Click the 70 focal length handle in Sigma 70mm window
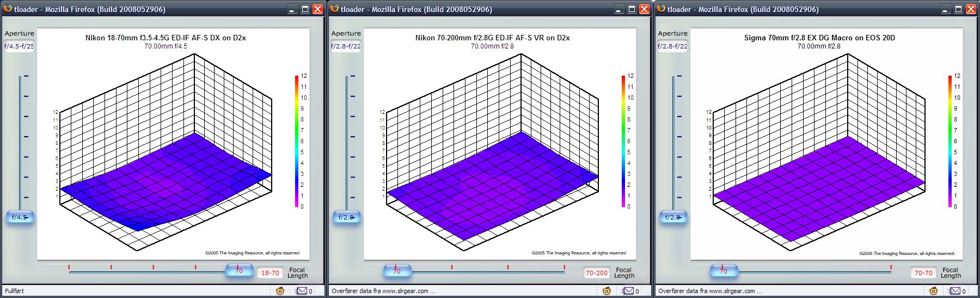This screenshot has width=980, height=298. click(x=724, y=270)
